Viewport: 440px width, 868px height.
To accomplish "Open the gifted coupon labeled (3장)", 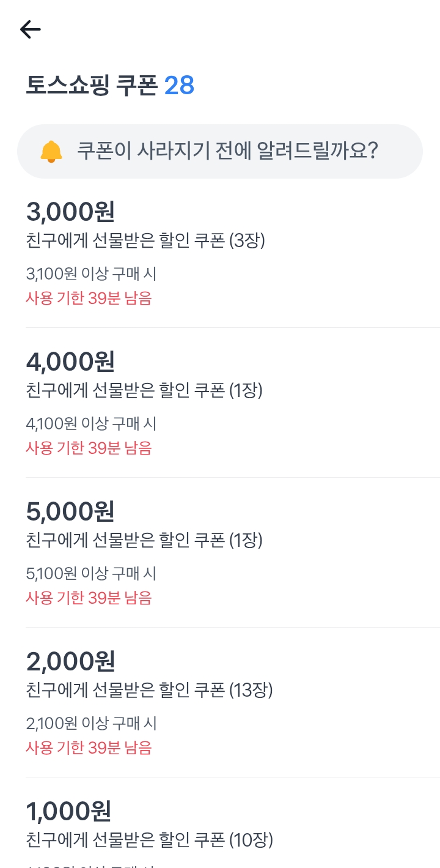I will pos(145,241).
